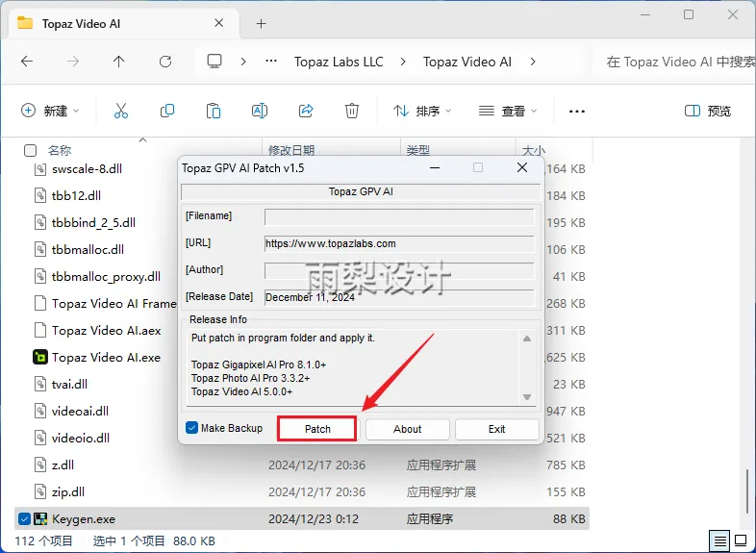Click the Delete trash can icon
The image size is (756, 553).
pos(352,111)
